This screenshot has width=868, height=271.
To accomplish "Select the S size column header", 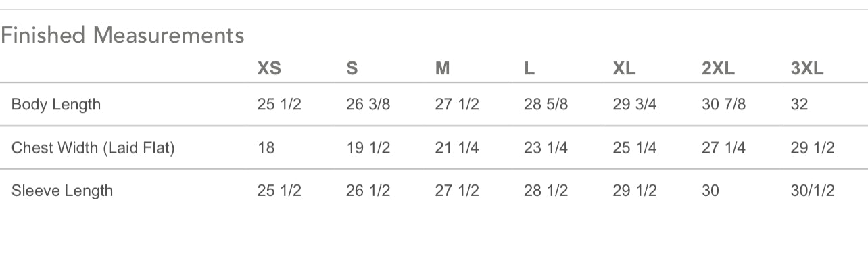I will (352, 68).
